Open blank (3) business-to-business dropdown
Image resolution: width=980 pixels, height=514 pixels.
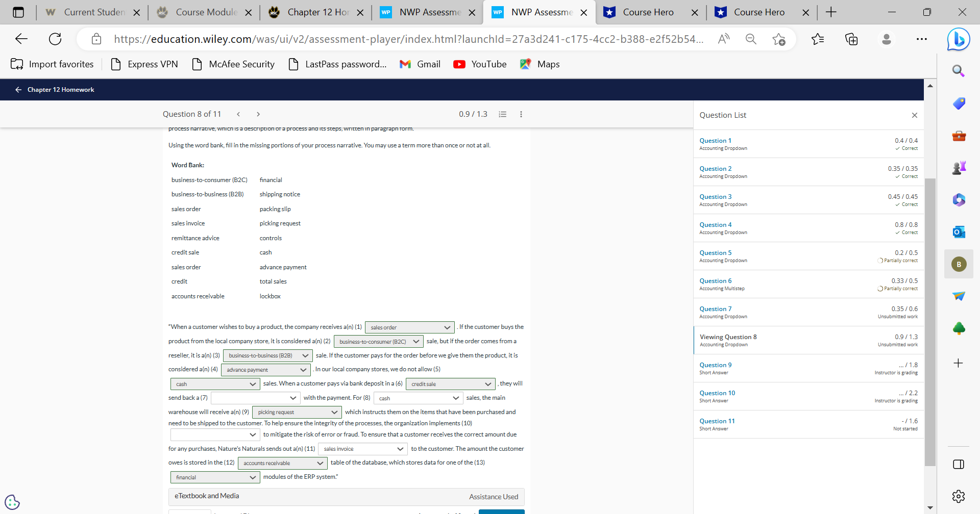pos(268,355)
